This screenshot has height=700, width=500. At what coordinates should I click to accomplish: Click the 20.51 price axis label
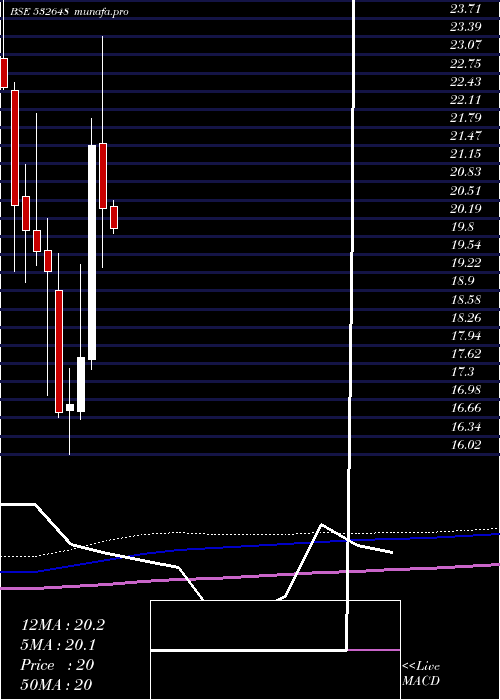pyautogui.click(x=466, y=191)
